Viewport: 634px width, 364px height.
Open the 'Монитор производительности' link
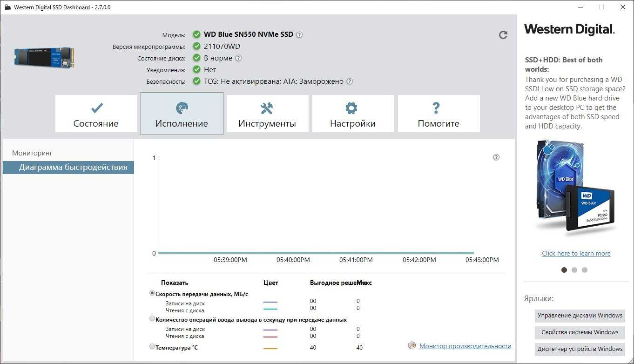[x=465, y=346]
